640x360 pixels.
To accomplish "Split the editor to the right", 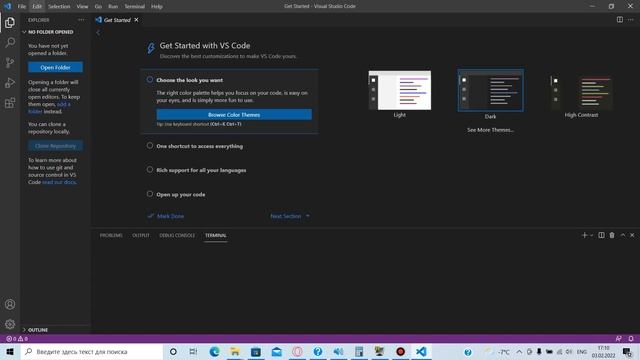I will point(620,20).
